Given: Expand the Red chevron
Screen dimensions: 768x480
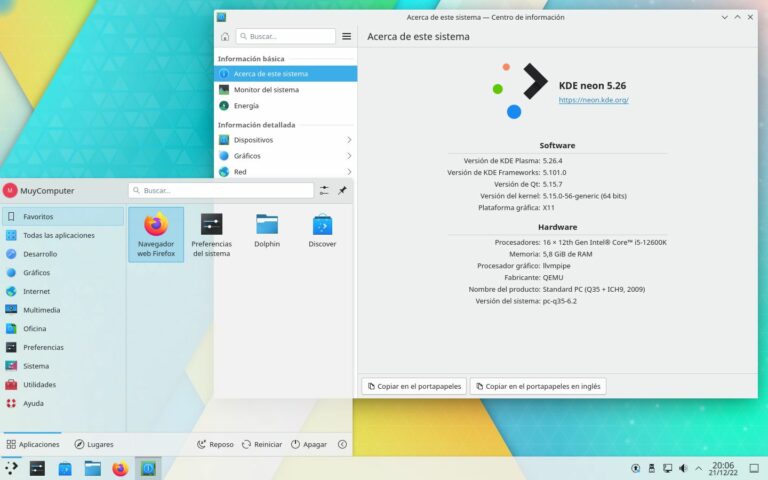Looking at the screenshot, I should click(349, 172).
